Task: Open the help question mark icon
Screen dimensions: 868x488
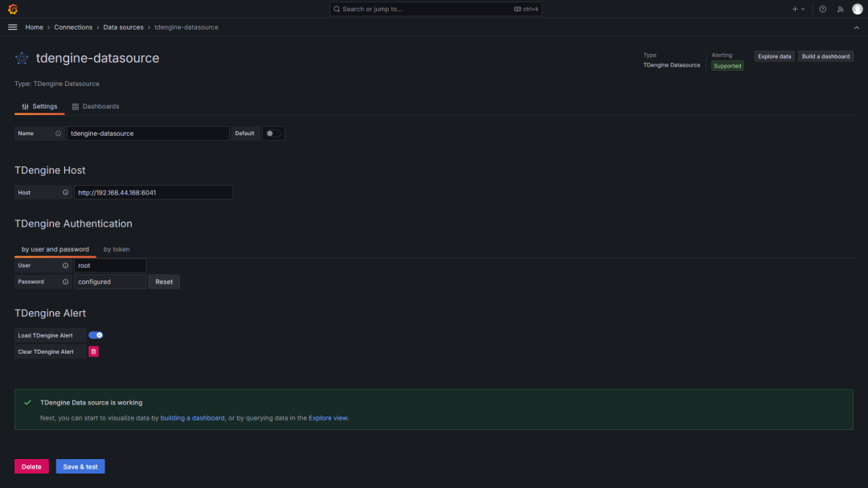Action: (823, 9)
